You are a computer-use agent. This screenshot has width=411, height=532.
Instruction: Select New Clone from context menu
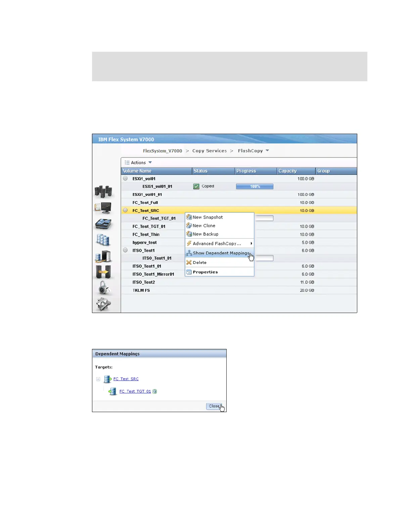[x=220, y=226]
